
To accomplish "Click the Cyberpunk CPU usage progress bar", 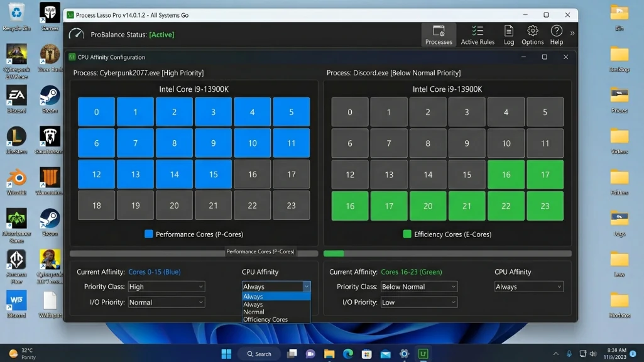I will coord(194,253).
